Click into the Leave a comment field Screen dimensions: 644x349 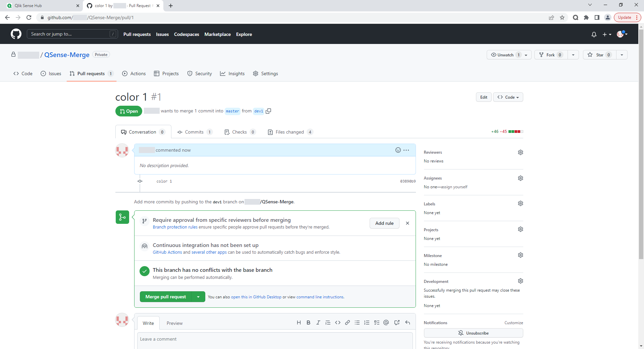(x=275, y=340)
